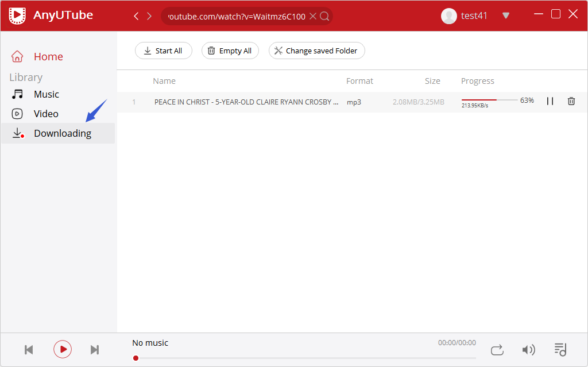Skip to next track
Image resolution: width=588 pixels, height=367 pixels.
95,350
